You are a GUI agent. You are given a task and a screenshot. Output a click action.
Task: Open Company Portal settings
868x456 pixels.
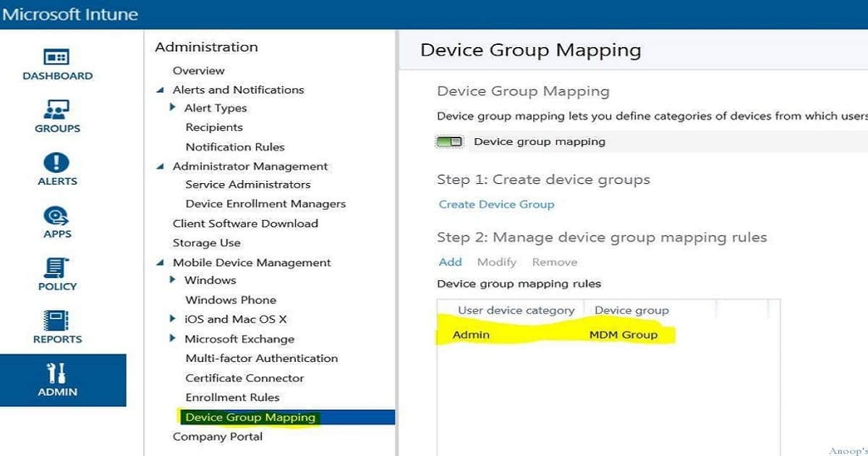pos(217,436)
